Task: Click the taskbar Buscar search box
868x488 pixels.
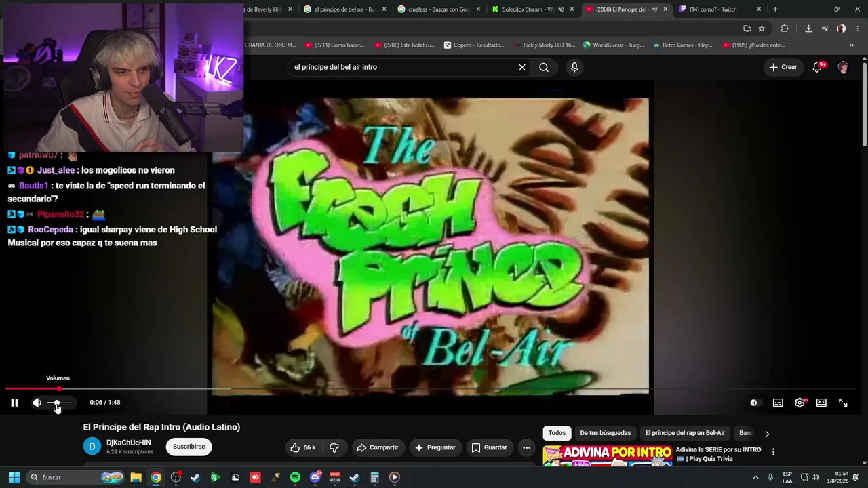Action: pyautogui.click(x=75, y=477)
